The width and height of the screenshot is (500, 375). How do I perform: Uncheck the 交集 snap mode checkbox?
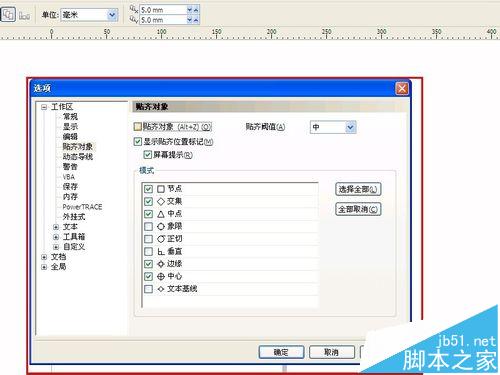148,201
